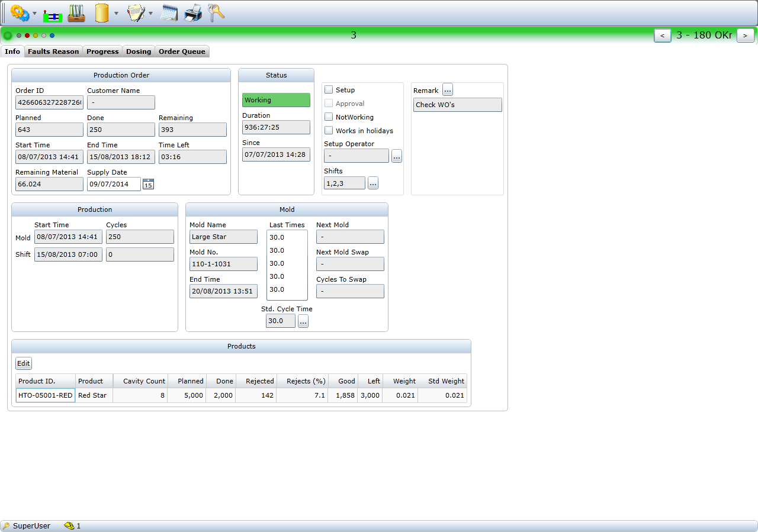Screen dimensions: 758x532
Task: Open Supply Date calendar picker
Action: click(x=148, y=185)
